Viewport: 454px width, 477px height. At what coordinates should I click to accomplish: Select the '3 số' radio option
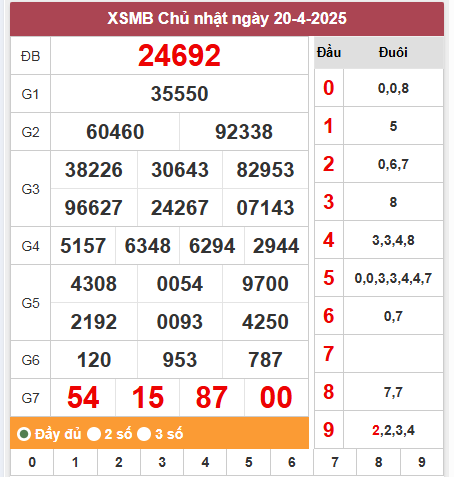pos(144,434)
